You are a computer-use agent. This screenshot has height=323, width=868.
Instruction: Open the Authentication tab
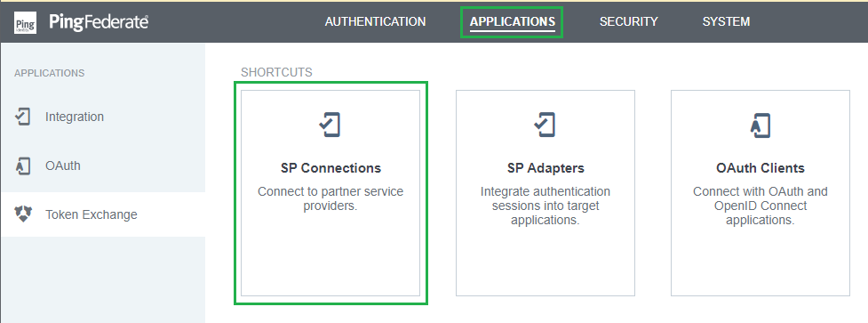(375, 21)
